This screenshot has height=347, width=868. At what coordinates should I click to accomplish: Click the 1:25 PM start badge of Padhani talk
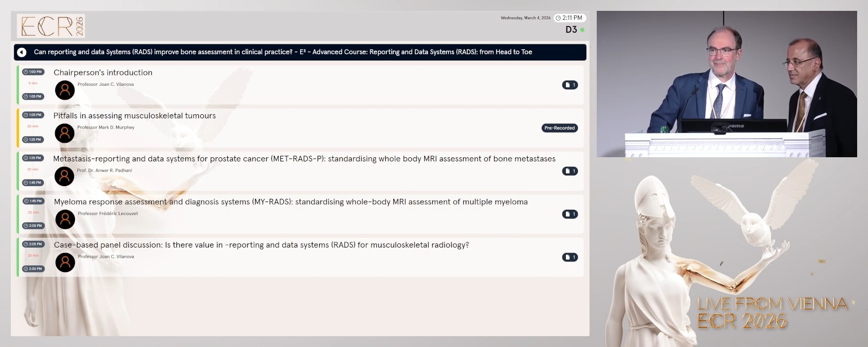pyautogui.click(x=33, y=158)
